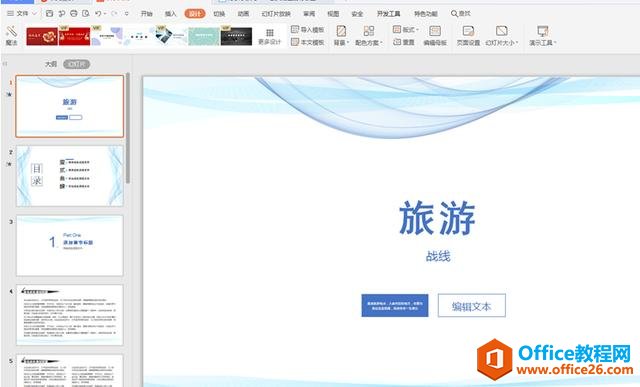Screen dimensions: 640x387
Task: Click the Redo arrow icon
Action: click(x=114, y=13)
